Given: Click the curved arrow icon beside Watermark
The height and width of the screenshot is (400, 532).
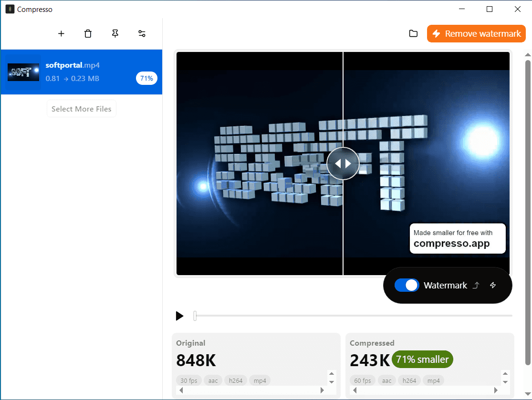Looking at the screenshot, I should coord(476,286).
